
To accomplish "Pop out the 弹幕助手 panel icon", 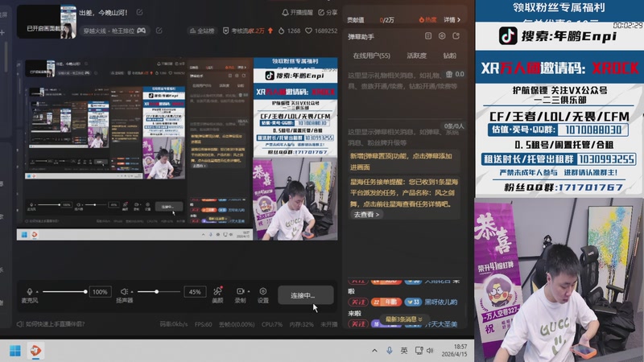I will coord(456,36).
